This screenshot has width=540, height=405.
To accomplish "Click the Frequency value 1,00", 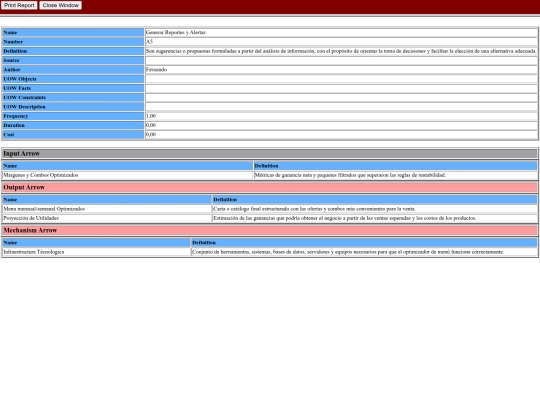I will coord(151,116).
